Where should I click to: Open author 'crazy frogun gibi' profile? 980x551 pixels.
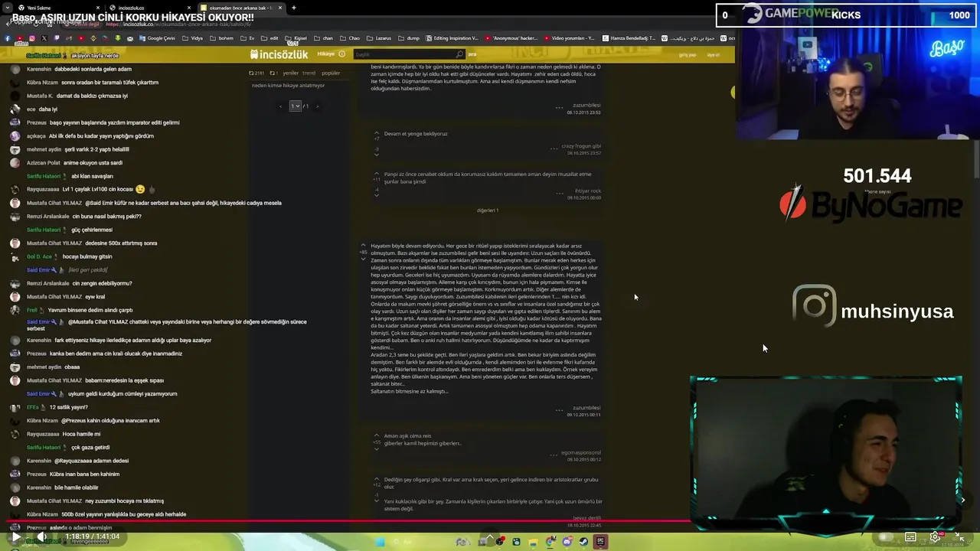581,145
